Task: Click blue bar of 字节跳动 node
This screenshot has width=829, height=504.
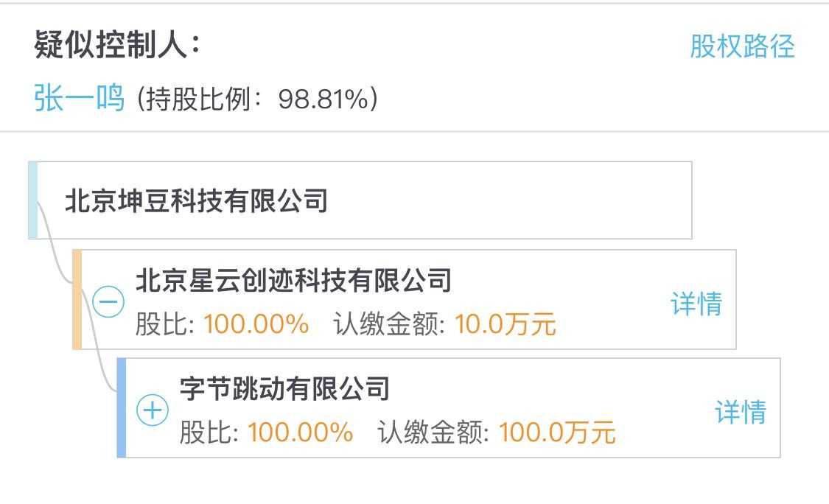Action: coord(121,407)
